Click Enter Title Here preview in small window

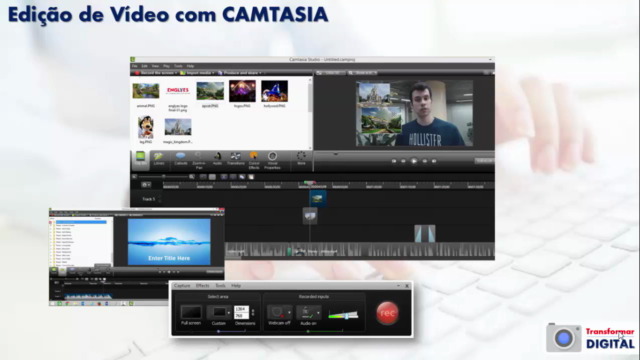click(169, 242)
